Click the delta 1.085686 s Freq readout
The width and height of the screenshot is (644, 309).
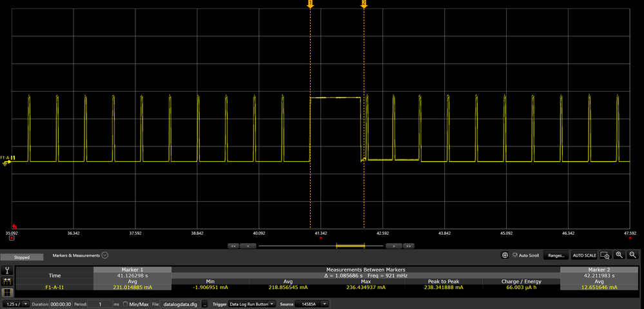(366, 275)
